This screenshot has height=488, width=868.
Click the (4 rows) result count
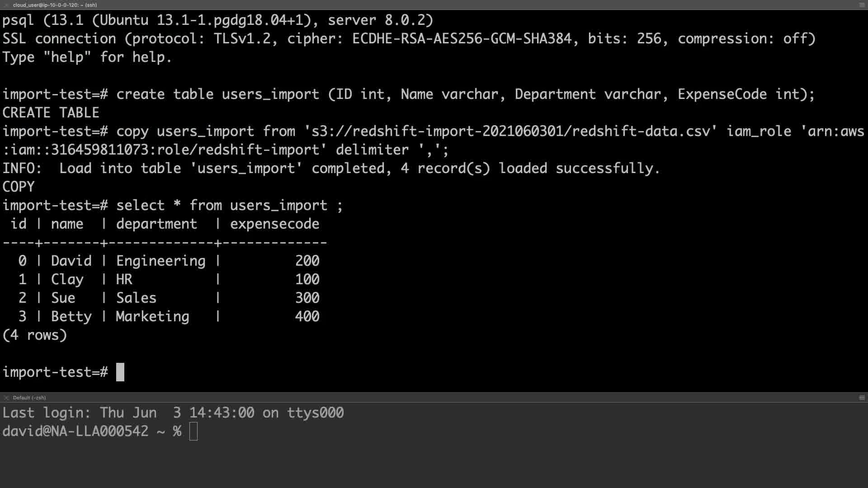coord(35,335)
